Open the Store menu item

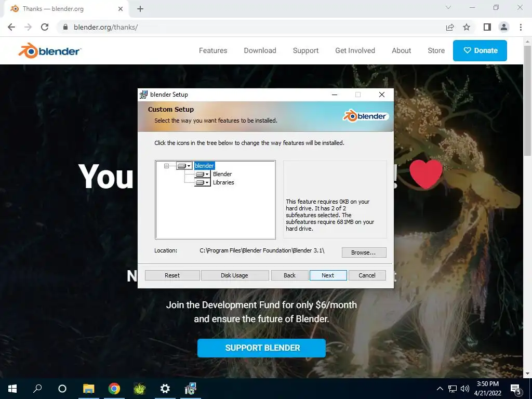tap(436, 50)
